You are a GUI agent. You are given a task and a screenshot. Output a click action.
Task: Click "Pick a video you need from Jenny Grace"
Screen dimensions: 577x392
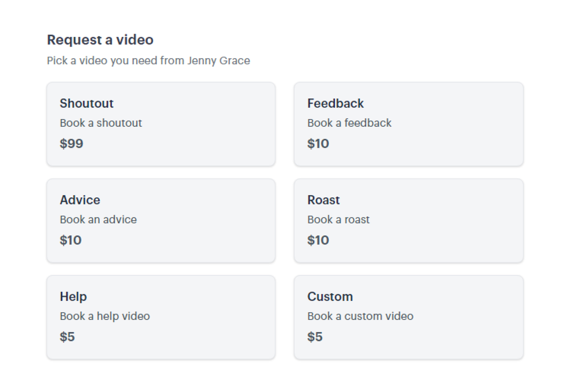point(149,61)
